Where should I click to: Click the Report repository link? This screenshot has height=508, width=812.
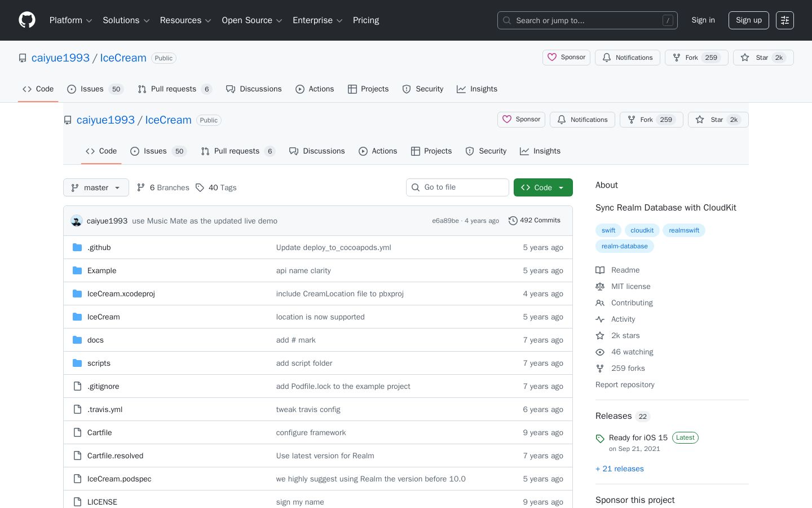(x=625, y=385)
